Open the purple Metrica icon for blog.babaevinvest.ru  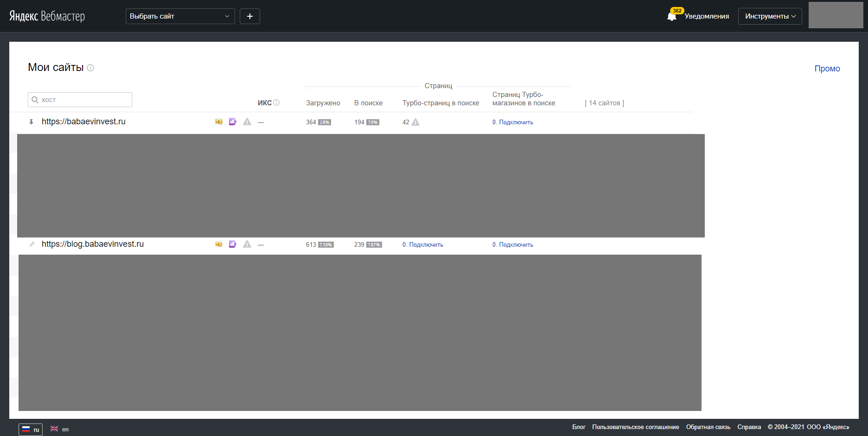(x=232, y=244)
